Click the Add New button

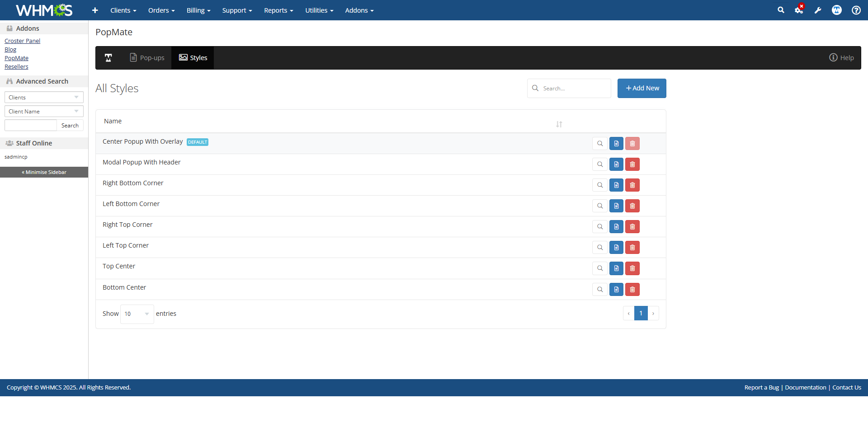tap(642, 88)
